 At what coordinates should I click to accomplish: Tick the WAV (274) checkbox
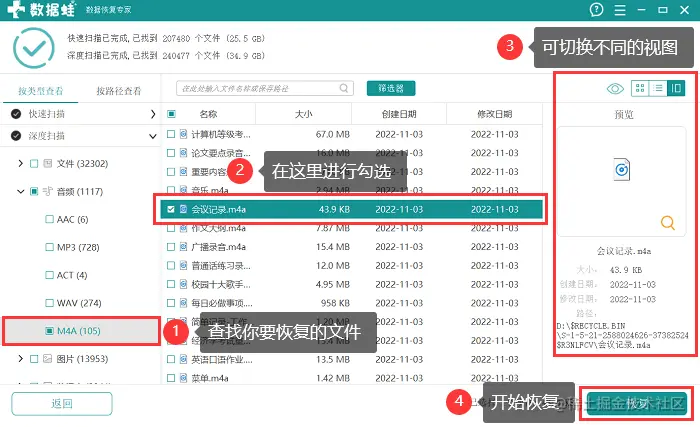[x=49, y=303]
